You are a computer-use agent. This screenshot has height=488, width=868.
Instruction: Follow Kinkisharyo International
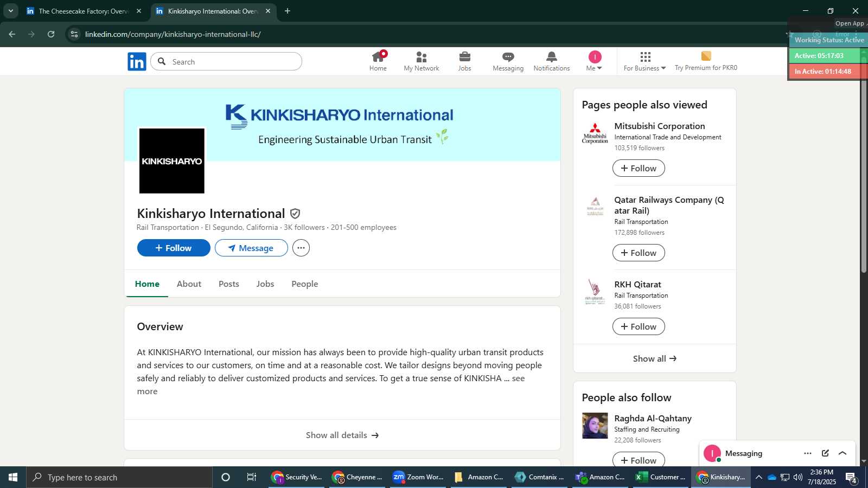click(x=174, y=248)
